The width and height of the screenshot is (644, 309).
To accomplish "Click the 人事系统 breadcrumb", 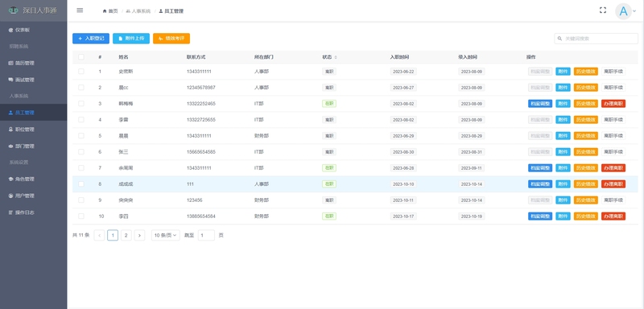I will pyautogui.click(x=138, y=11).
